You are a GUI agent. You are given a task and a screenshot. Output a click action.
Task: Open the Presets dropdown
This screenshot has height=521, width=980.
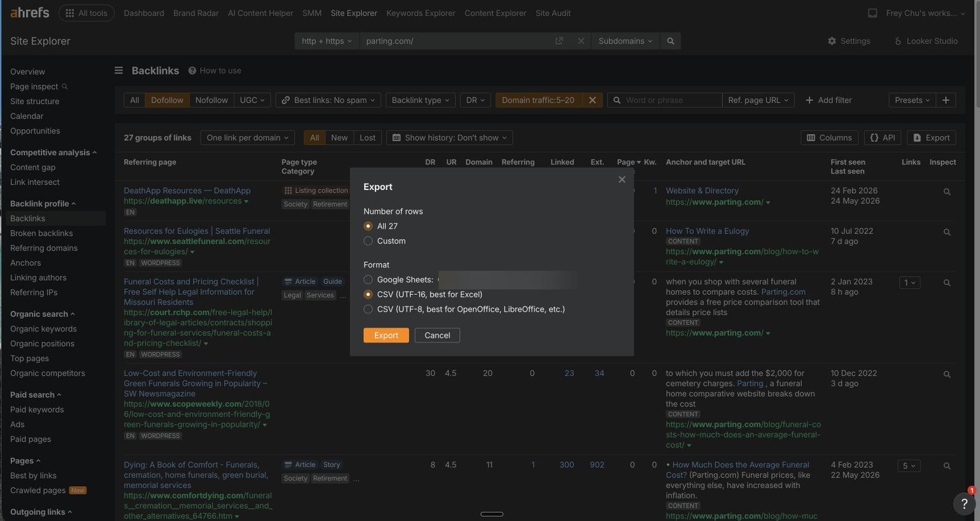[912, 100]
